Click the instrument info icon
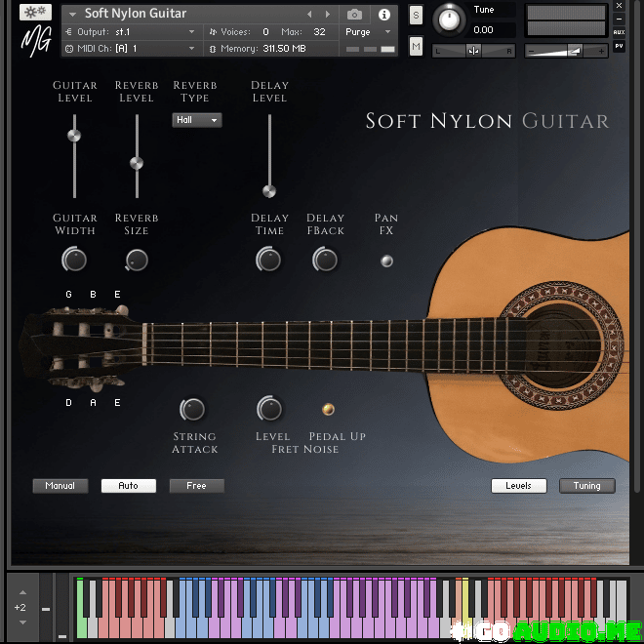Viewport: 644px width, 644px height. [383, 15]
